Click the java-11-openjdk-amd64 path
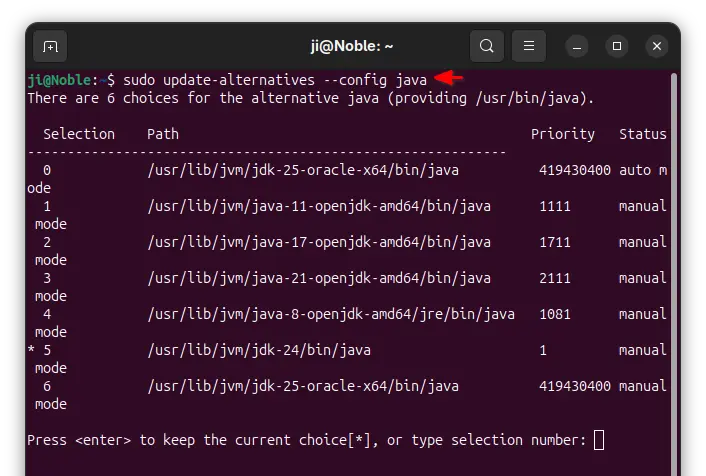The width and height of the screenshot is (706, 476). tap(319, 206)
